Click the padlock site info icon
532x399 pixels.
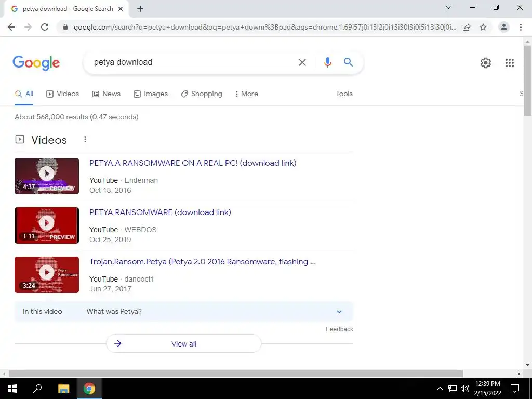65,27
